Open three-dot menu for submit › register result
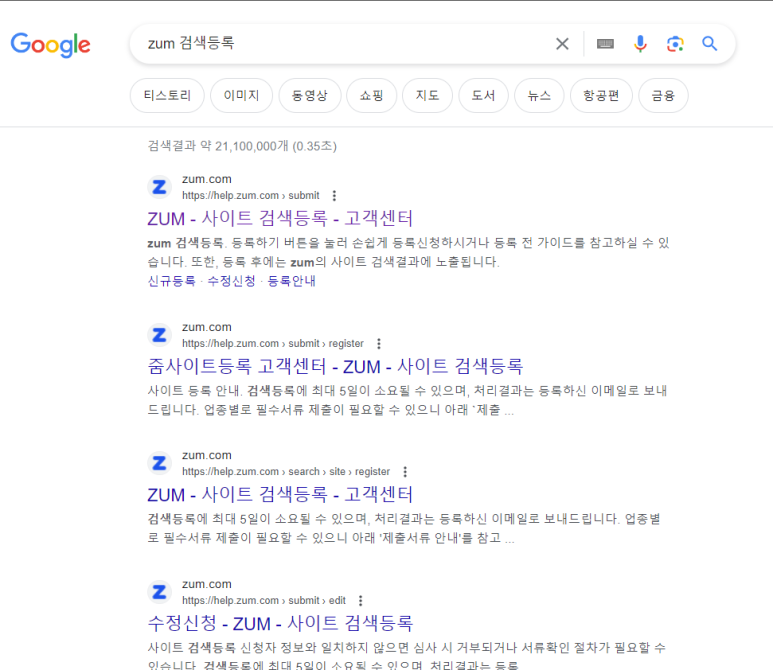773x670 pixels. [x=379, y=344]
